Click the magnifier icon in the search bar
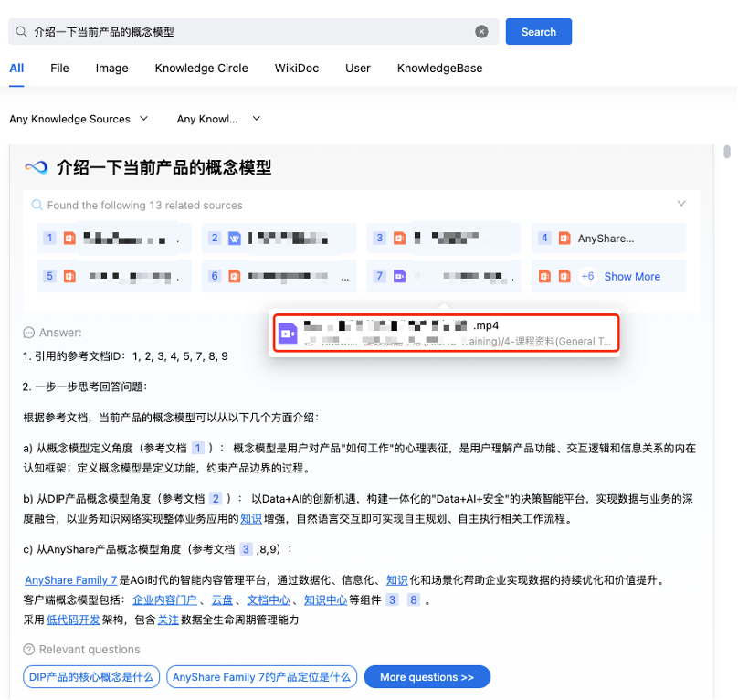Image resolution: width=738 pixels, height=700 pixels. tap(21, 32)
